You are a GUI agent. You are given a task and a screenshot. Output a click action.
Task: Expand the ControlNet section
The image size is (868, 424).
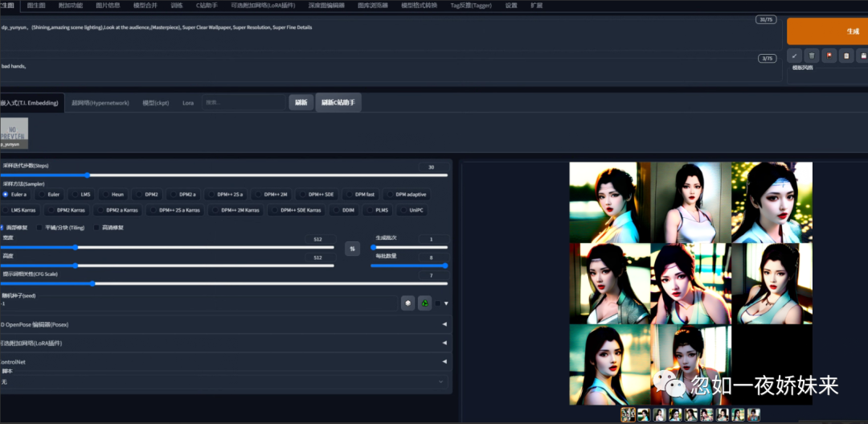226,362
